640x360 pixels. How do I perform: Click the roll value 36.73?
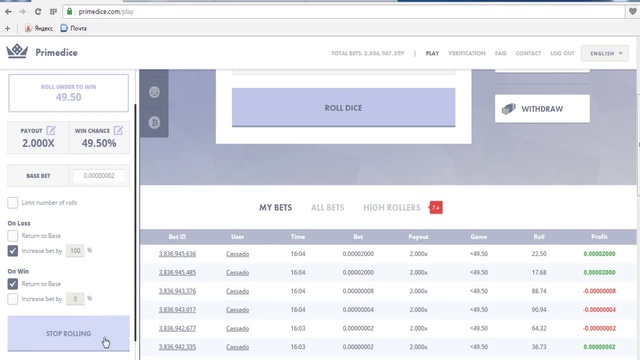click(x=539, y=347)
